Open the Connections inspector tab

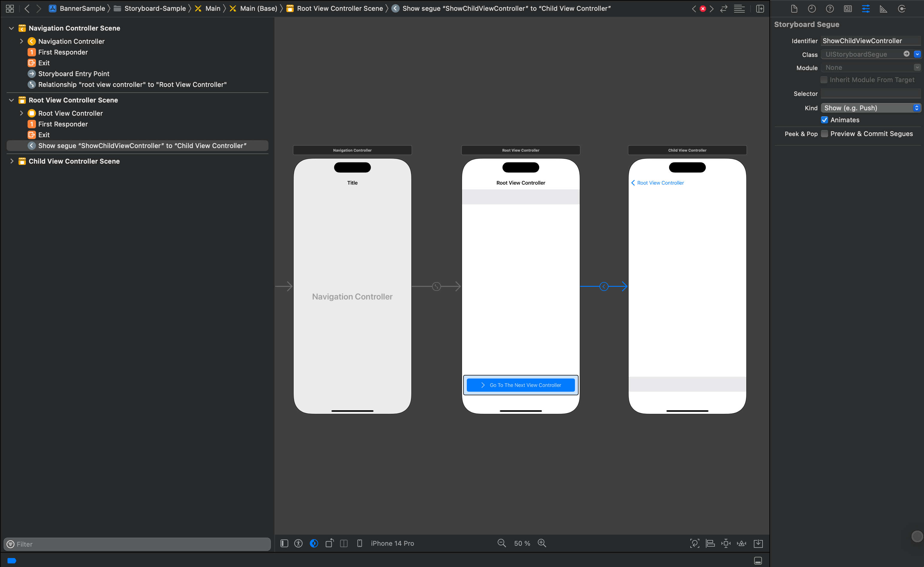[902, 9]
